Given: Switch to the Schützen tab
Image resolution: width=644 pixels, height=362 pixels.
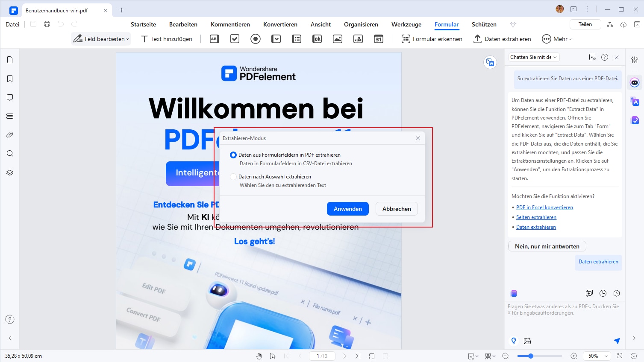Looking at the screenshot, I should point(484,24).
